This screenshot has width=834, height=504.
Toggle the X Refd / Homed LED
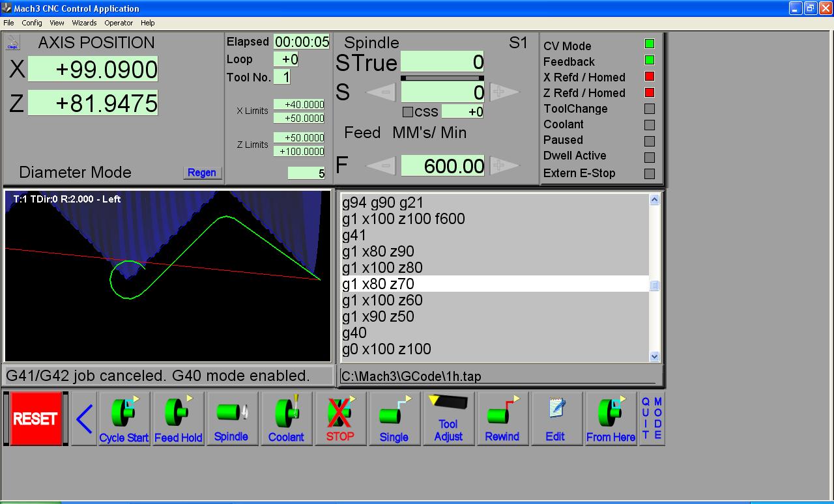[x=649, y=77]
